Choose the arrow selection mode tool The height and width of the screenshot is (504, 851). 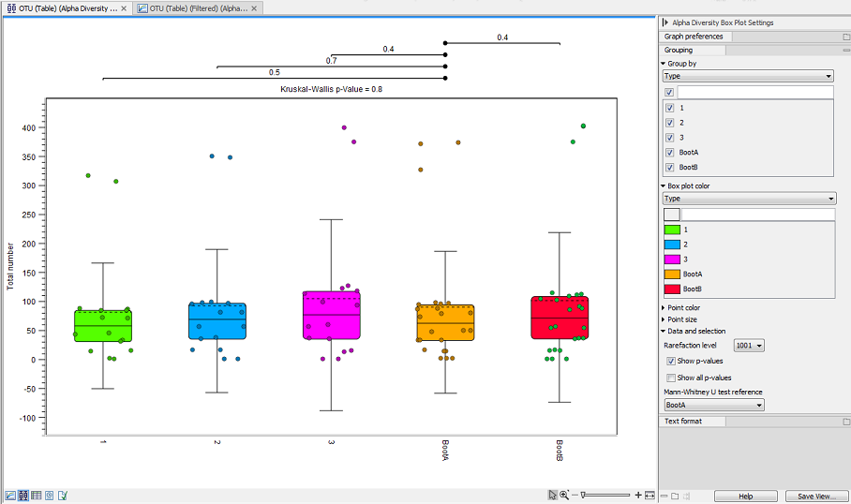pos(553,495)
